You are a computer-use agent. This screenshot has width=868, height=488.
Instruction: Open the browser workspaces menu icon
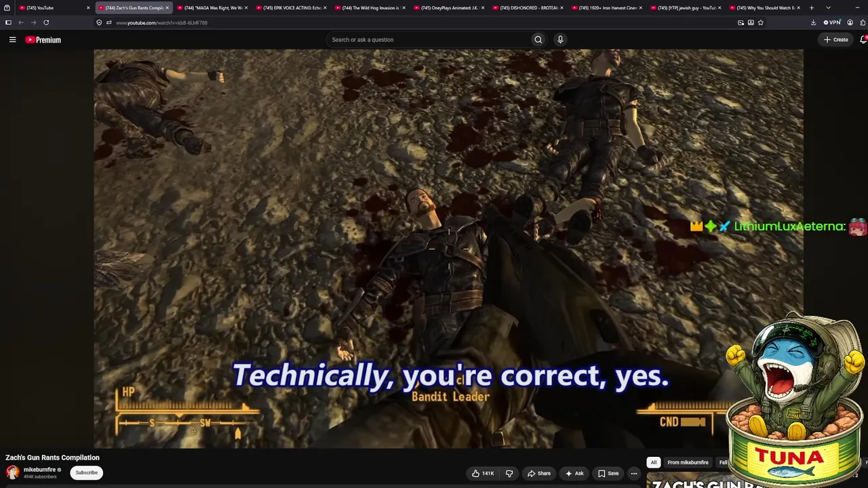tap(7, 8)
